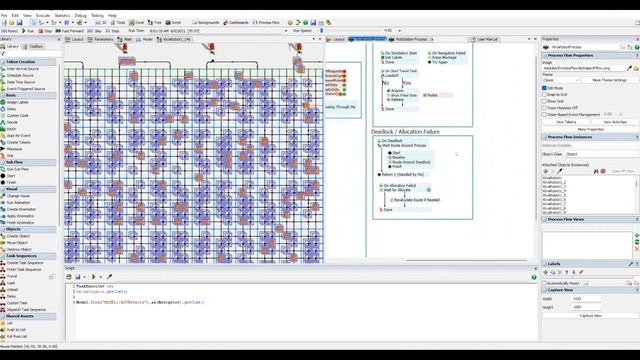
Task: Click the More Properties button
Action: 590,129
